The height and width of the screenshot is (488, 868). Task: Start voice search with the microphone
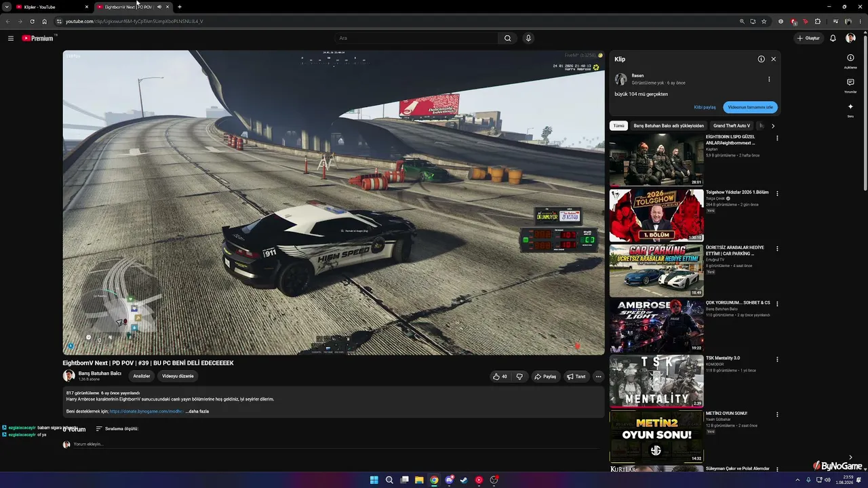tap(528, 38)
